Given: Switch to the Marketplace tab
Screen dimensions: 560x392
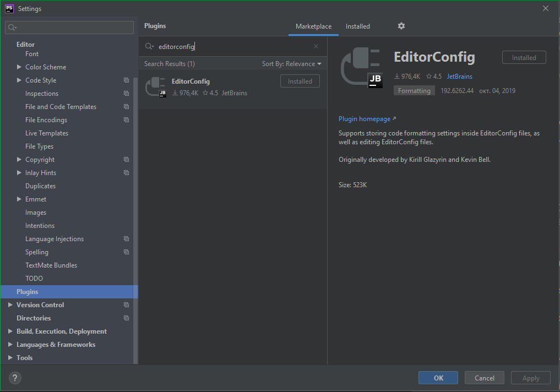Looking at the screenshot, I should pos(313,26).
